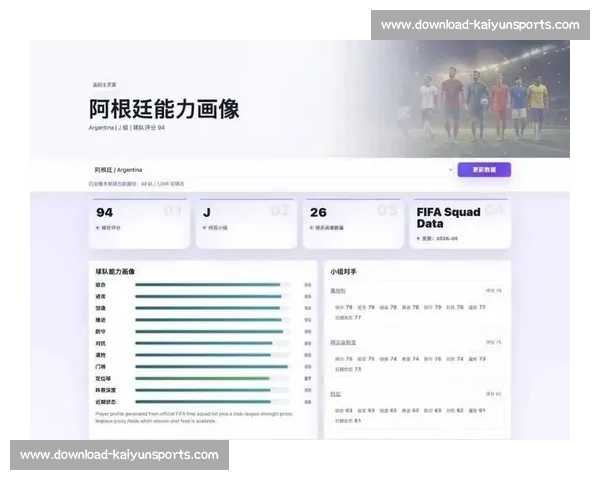The width and height of the screenshot is (600, 480).
Task: Click the 定位球 rating bar
Action: coord(212,379)
